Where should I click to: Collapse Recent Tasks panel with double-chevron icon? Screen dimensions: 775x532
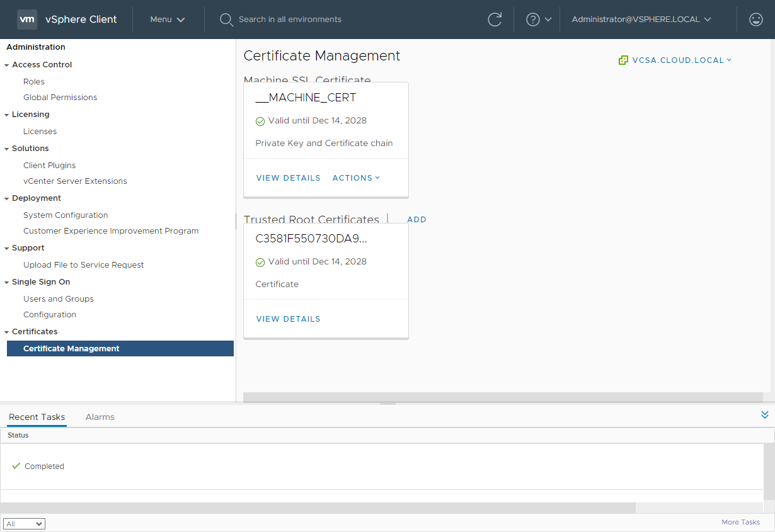click(765, 414)
